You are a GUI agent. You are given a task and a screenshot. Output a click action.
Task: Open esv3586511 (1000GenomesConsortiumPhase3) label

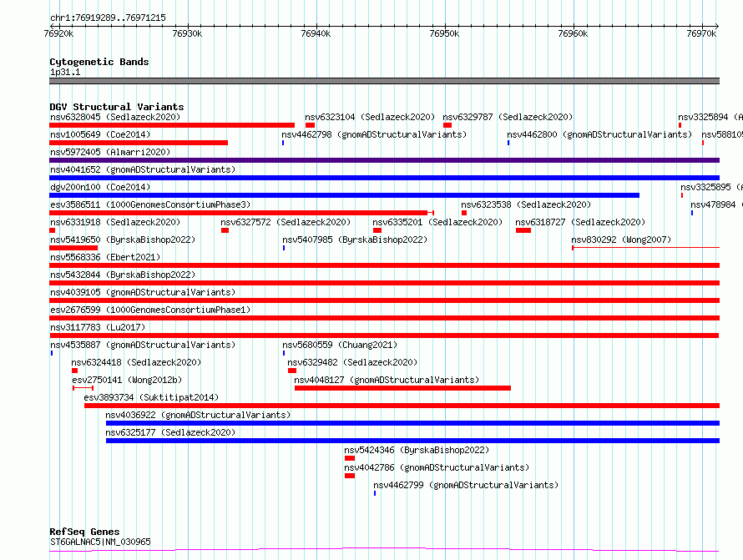pos(150,204)
